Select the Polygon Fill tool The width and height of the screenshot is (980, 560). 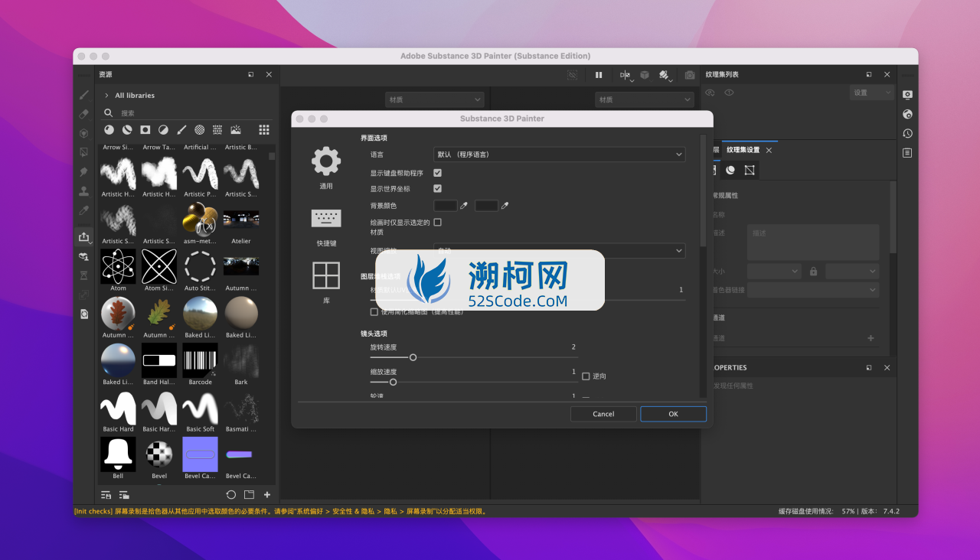click(84, 152)
